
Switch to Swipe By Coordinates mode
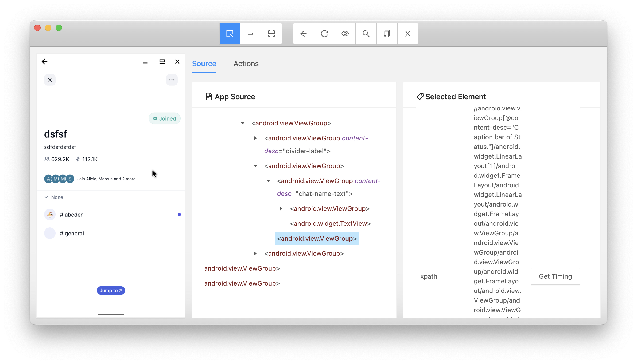[x=250, y=34]
